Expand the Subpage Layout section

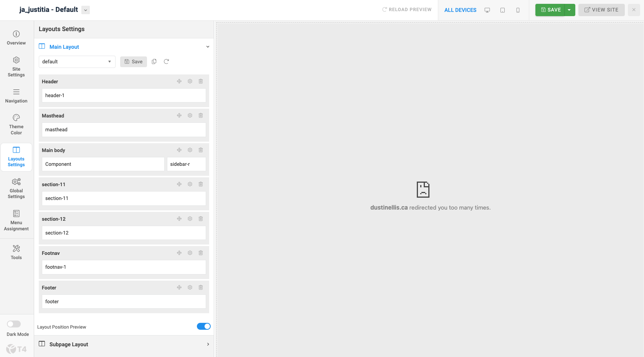coord(124,344)
